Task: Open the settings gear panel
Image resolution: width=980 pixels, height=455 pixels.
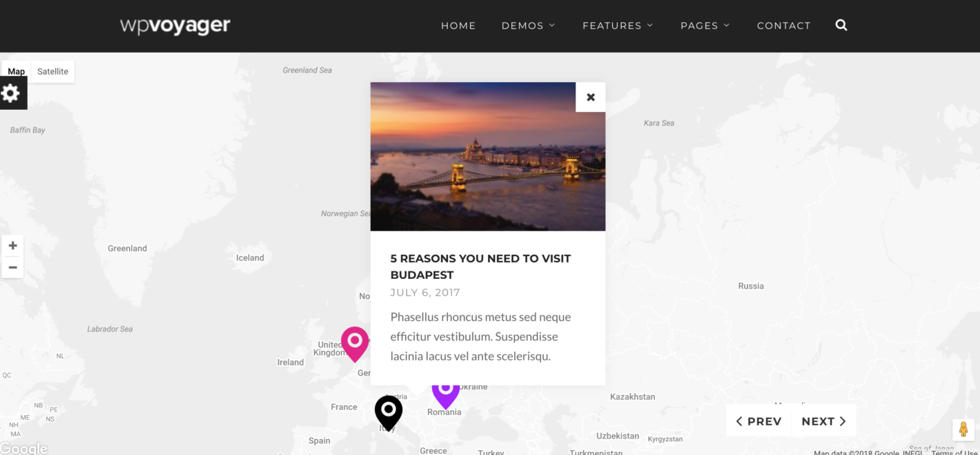Action: 11,93
